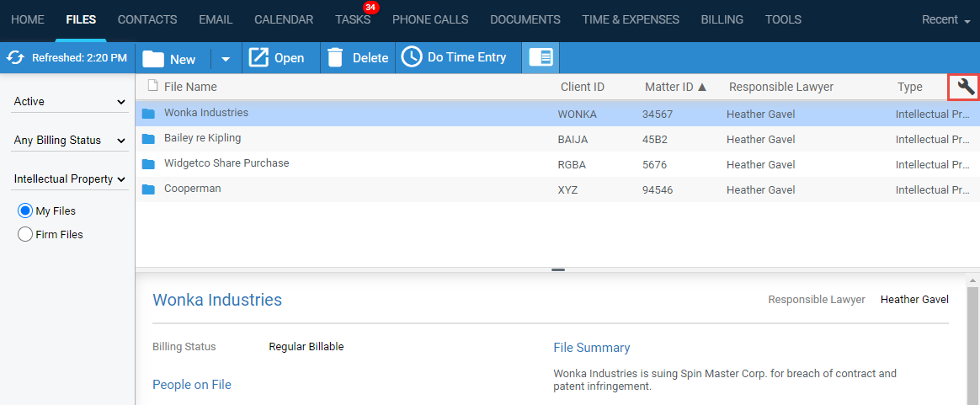Open column settings wrench icon
The height and width of the screenshot is (405, 980).
point(966,86)
